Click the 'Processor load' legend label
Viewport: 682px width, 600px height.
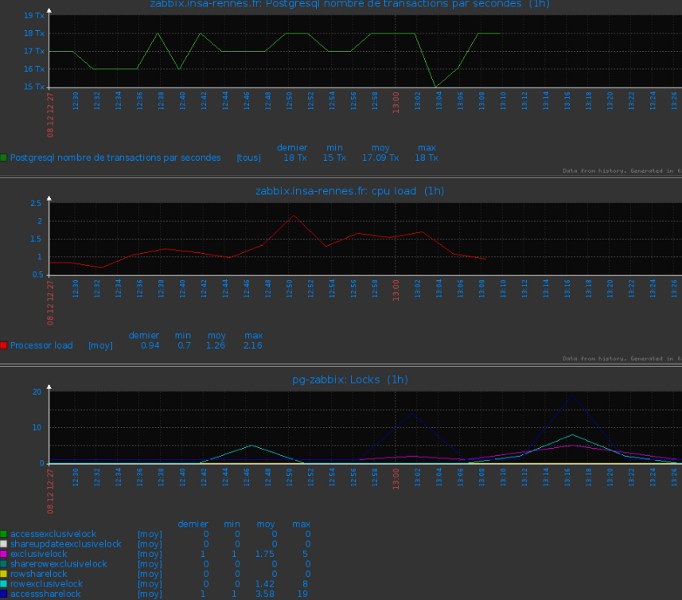click(x=41, y=345)
